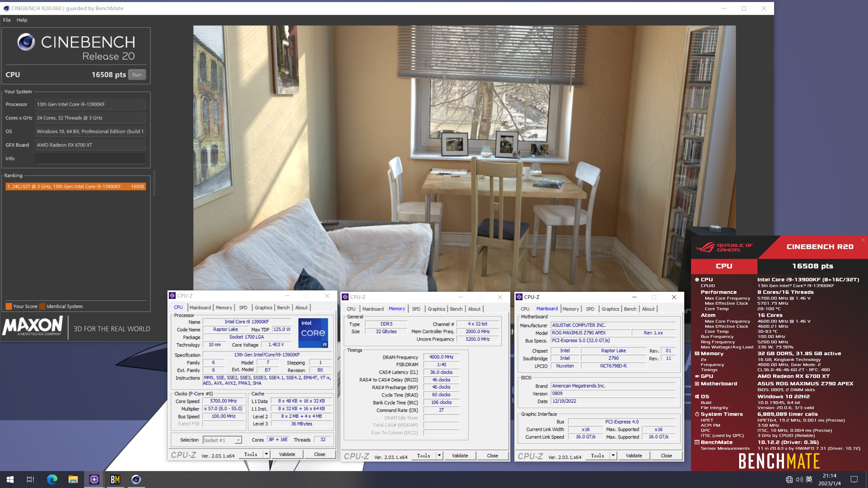Open Bench tab in middle CPU-Z window
Viewport: 868px width, 488px height.
[456, 309]
